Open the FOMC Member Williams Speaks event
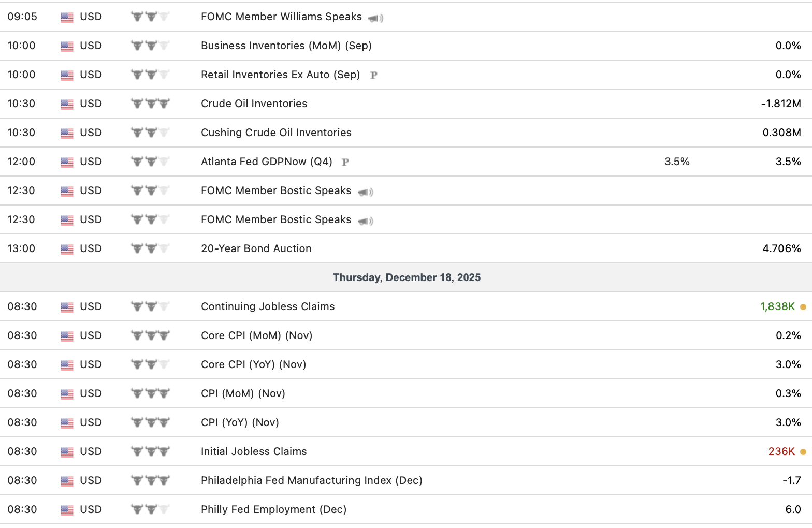Image resolution: width=812 pixels, height=528 pixels. point(281,17)
